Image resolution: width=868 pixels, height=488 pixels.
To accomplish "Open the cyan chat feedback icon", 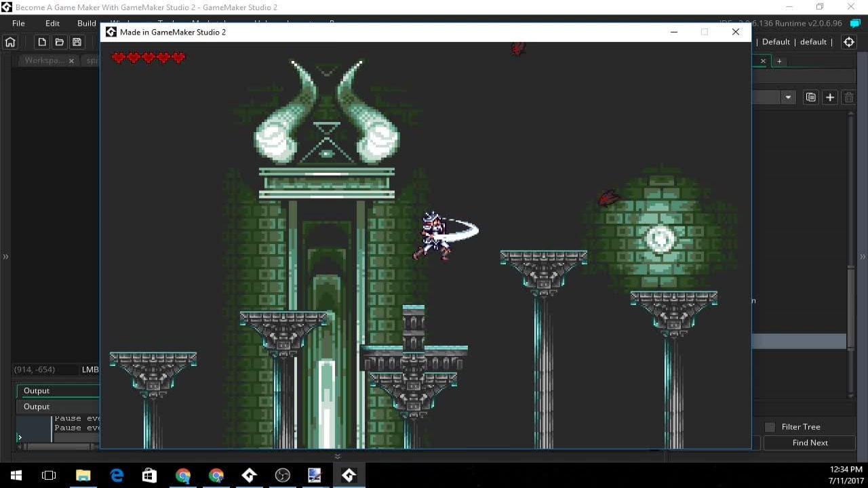I will [855, 23].
